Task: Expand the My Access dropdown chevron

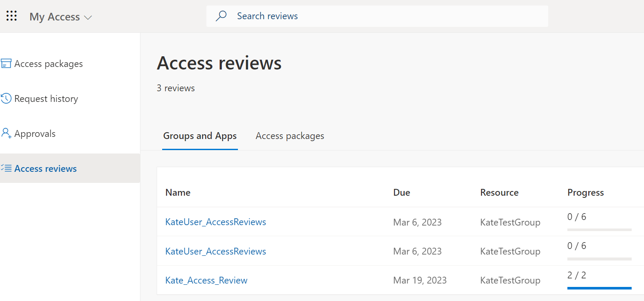Action: pos(89,17)
